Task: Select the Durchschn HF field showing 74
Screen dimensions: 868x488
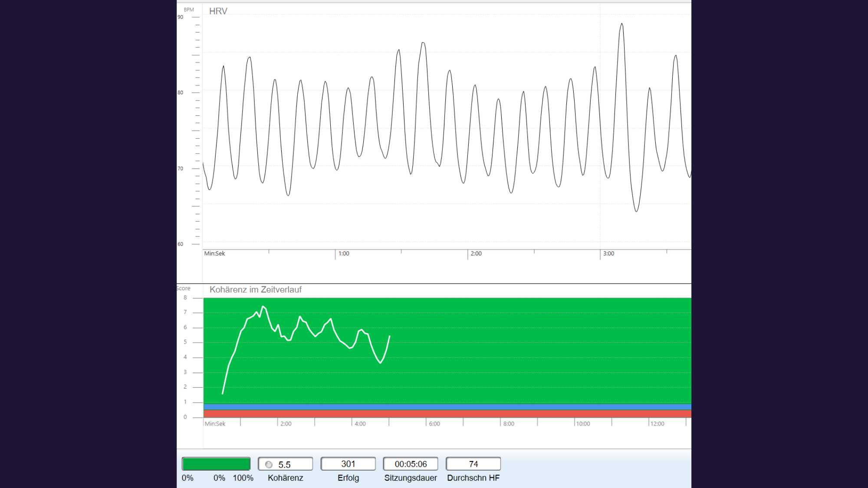Action: (473, 464)
